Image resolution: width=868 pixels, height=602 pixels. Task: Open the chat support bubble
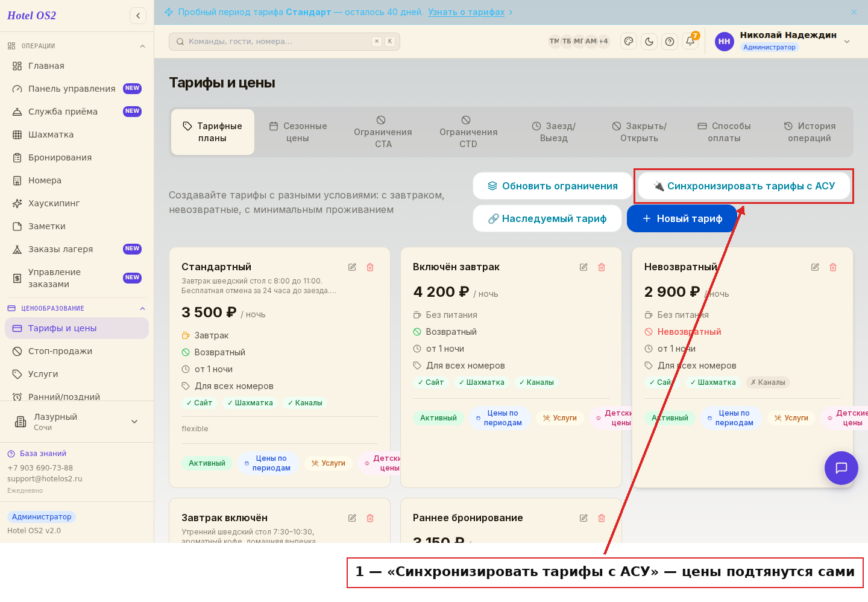click(841, 468)
